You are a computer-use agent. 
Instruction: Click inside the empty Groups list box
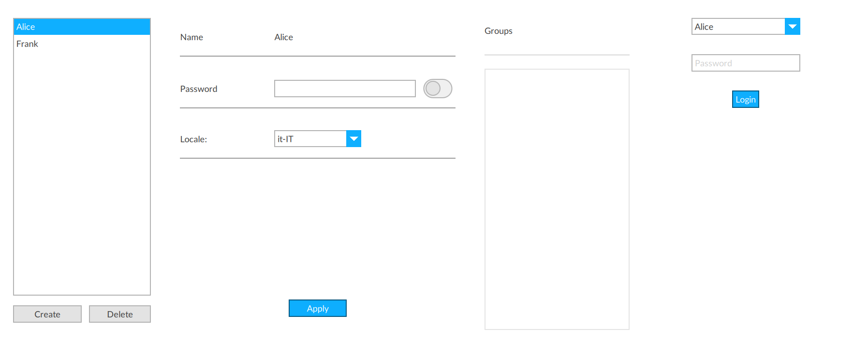(x=557, y=199)
